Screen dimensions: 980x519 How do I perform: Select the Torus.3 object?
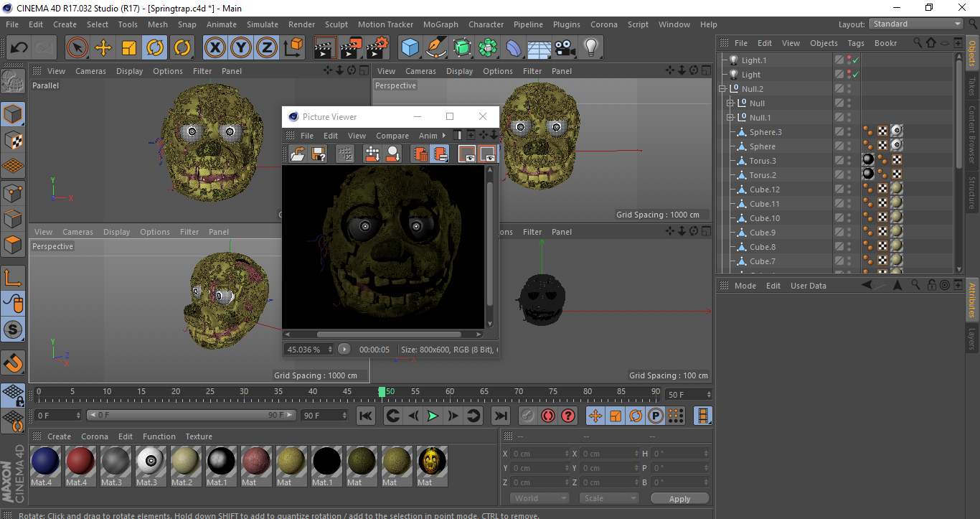tap(762, 161)
